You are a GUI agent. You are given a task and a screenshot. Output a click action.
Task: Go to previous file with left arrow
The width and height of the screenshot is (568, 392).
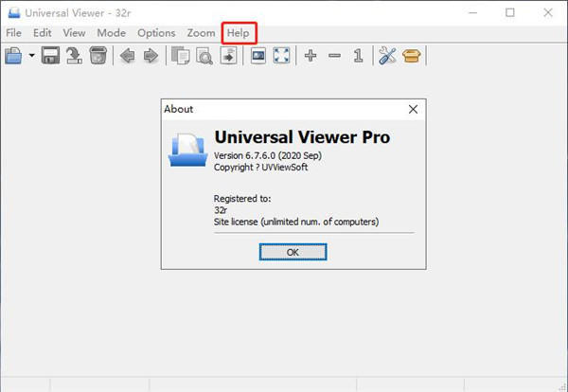pyautogui.click(x=128, y=56)
